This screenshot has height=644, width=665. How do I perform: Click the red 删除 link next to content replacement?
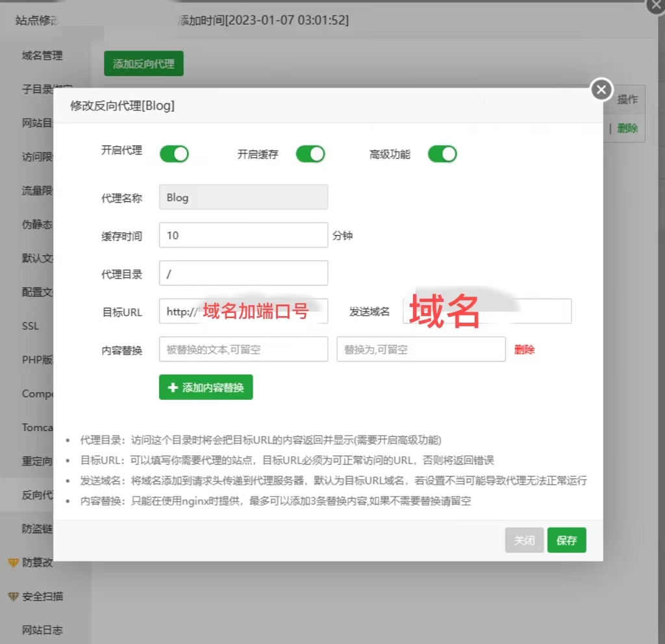point(524,349)
